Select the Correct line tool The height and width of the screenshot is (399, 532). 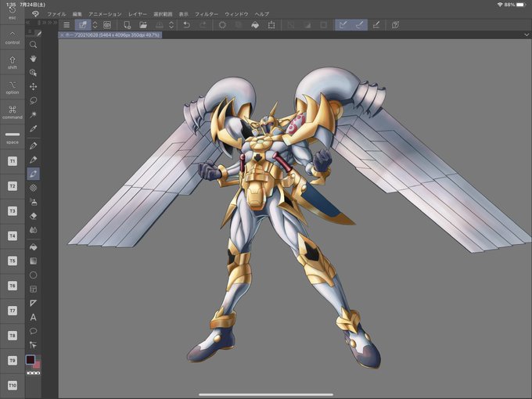pos(33,345)
